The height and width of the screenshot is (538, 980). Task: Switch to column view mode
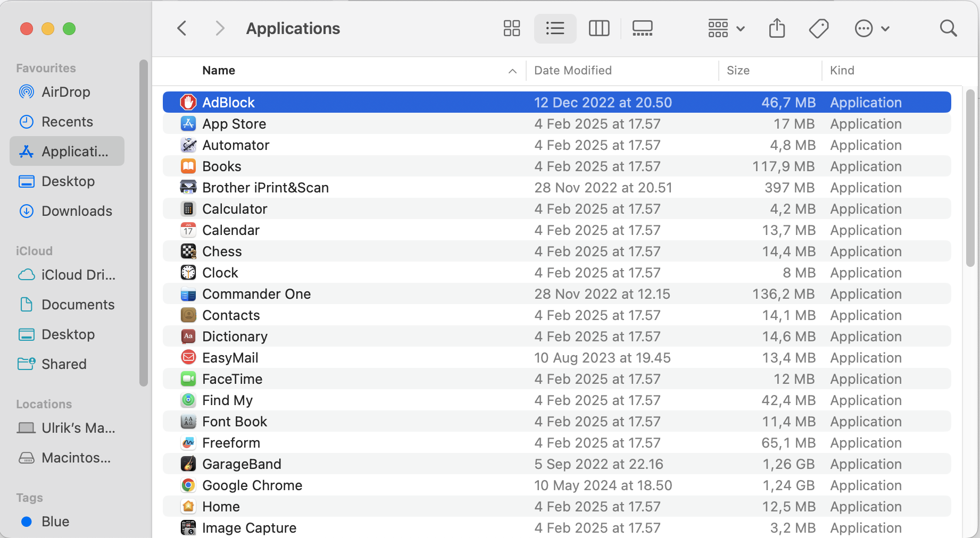(599, 28)
